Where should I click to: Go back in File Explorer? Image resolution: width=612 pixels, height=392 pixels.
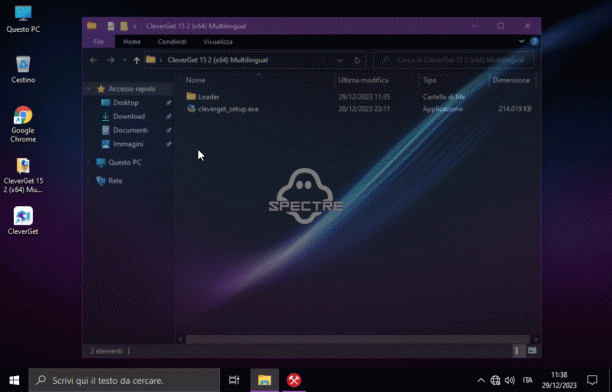coord(93,60)
